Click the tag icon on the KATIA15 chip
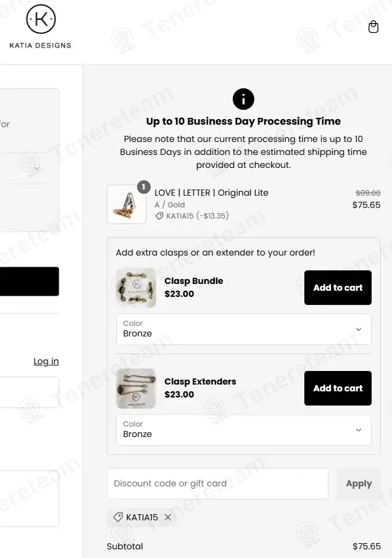This screenshot has height=558, width=392. coord(118,518)
